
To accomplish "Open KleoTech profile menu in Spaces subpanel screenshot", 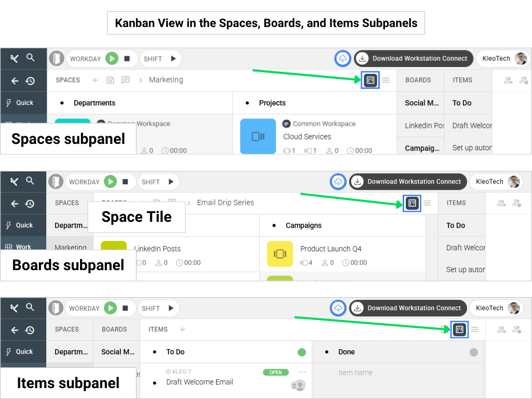I will 502,59.
